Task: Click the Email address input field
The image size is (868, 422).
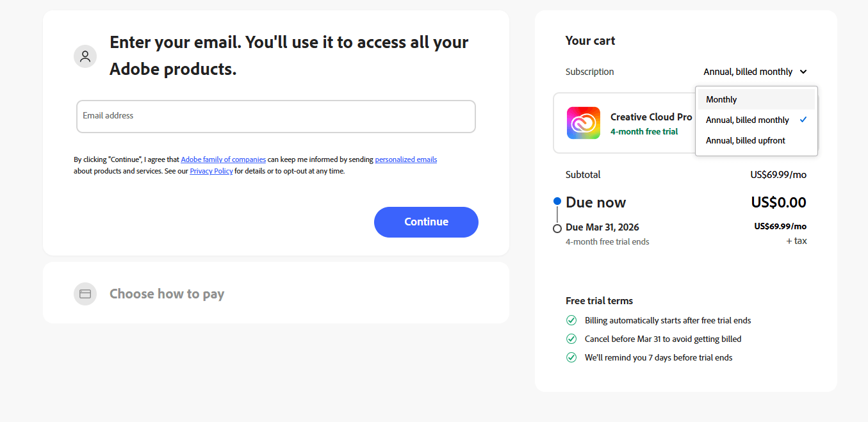Action: pos(275,117)
